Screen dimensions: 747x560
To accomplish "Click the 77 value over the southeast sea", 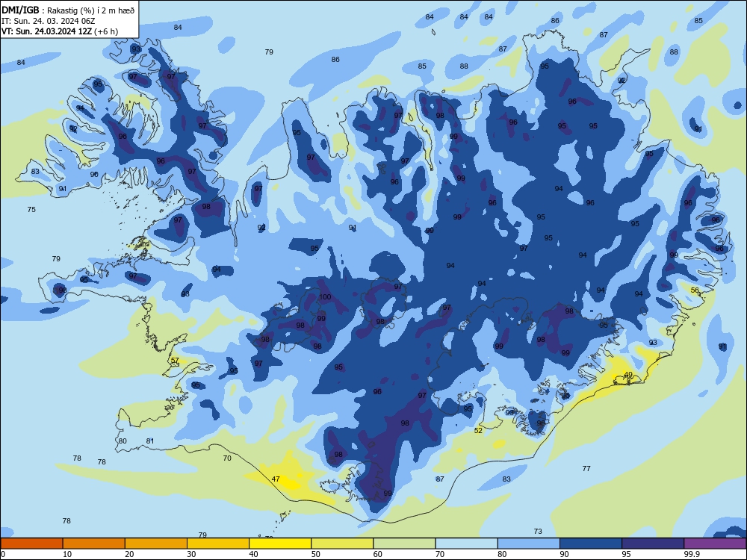I will 586,469.
